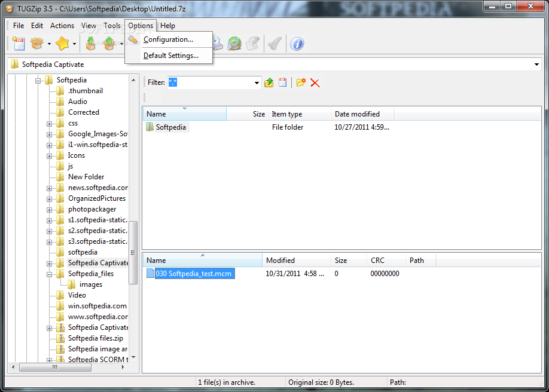Image resolution: width=549 pixels, height=392 pixels.
Task: Click the red X delete icon
Action: pos(315,83)
